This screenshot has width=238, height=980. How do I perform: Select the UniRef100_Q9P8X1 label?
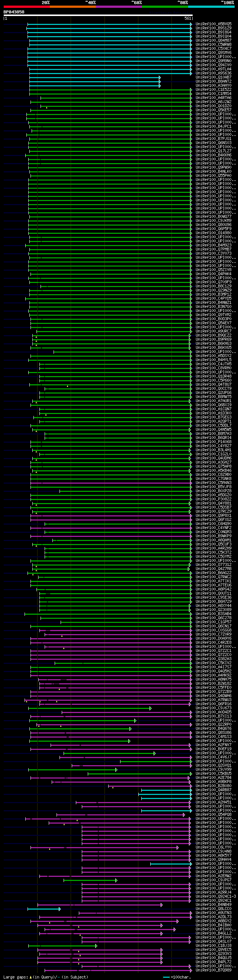click(214, 515)
